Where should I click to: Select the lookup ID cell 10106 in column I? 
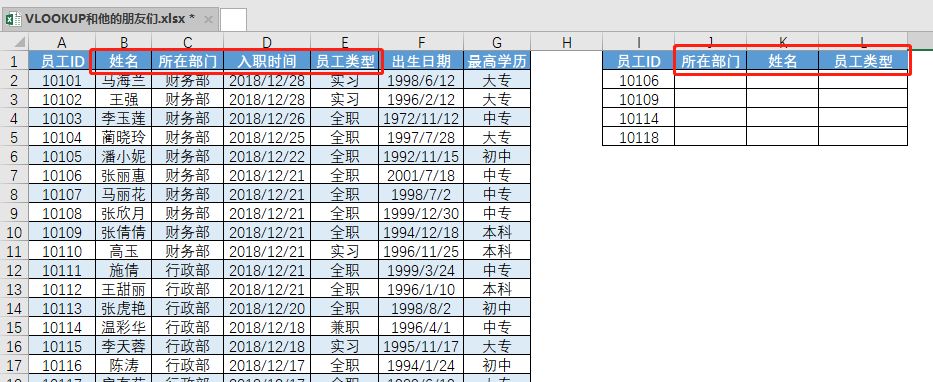click(x=638, y=80)
